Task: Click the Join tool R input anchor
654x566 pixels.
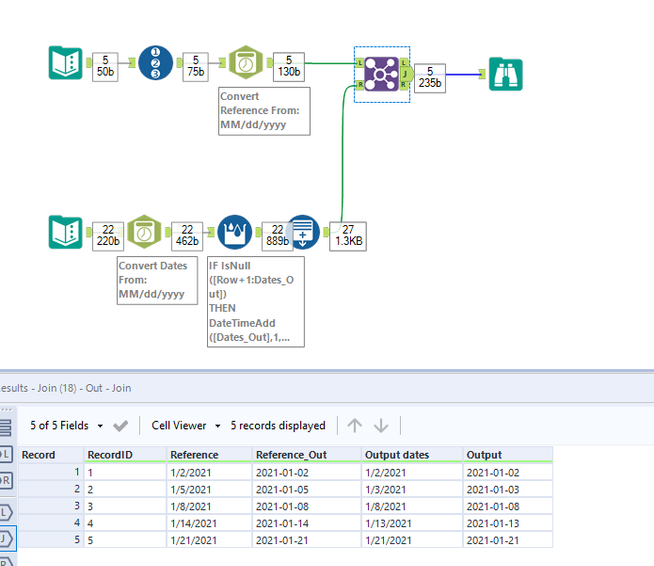Action: pos(359,85)
